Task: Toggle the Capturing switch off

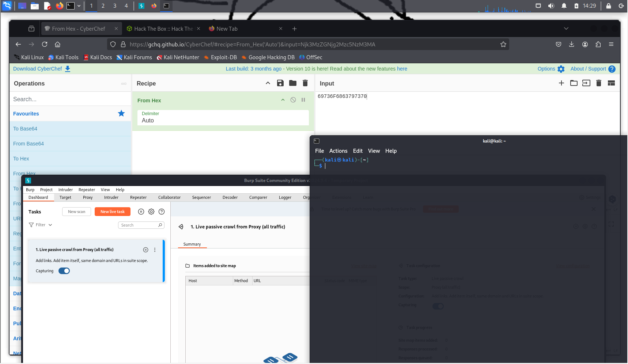Action: pyautogui.click(x=64, y=271)
